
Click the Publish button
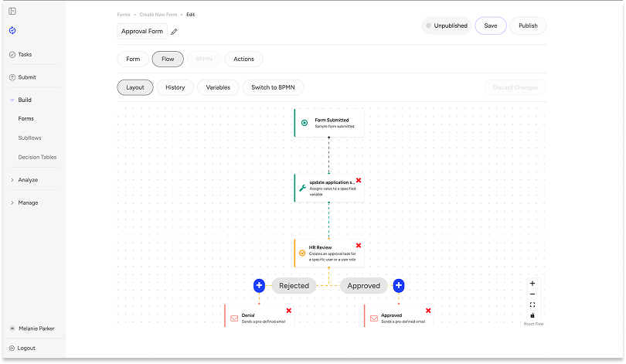click(528, 26)
